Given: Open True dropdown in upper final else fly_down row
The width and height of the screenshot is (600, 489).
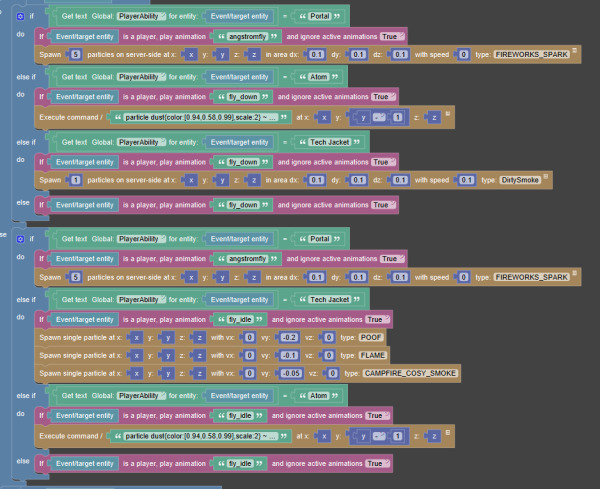Looking at the screenshot, I should (383, 205).
